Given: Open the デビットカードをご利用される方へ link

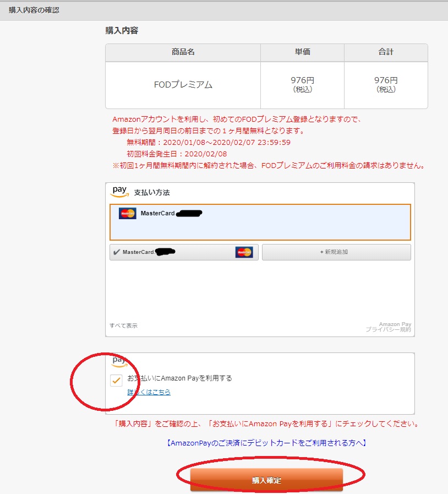Looking at the screenshot, I should tap(266, 443).
